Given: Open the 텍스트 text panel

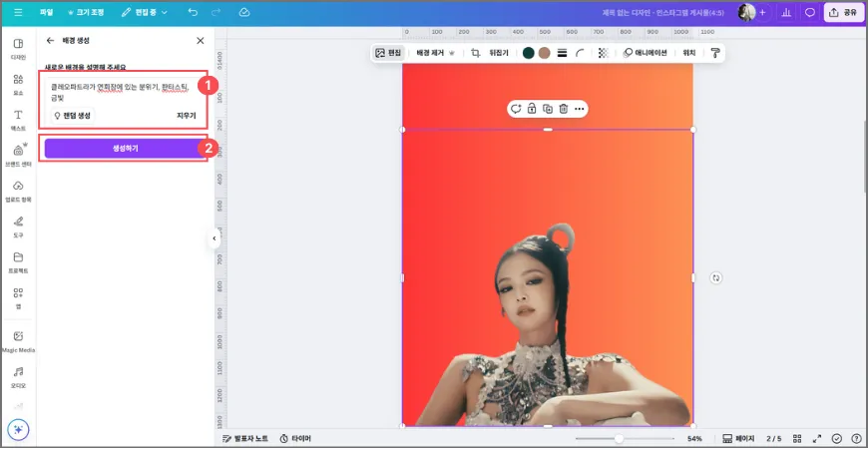Looking at the screenshot, I should (18, 120).
